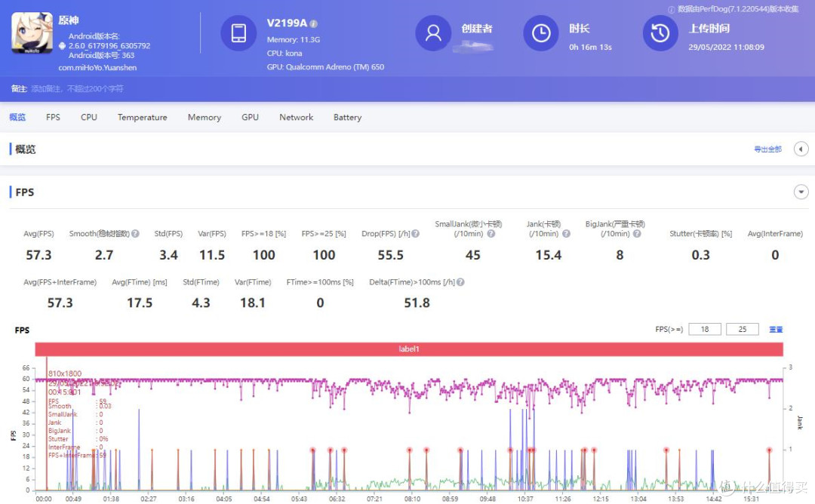Click the red label1 bar
The height and width of the screenshot is (504, 815).
click(x=409, y=349)
